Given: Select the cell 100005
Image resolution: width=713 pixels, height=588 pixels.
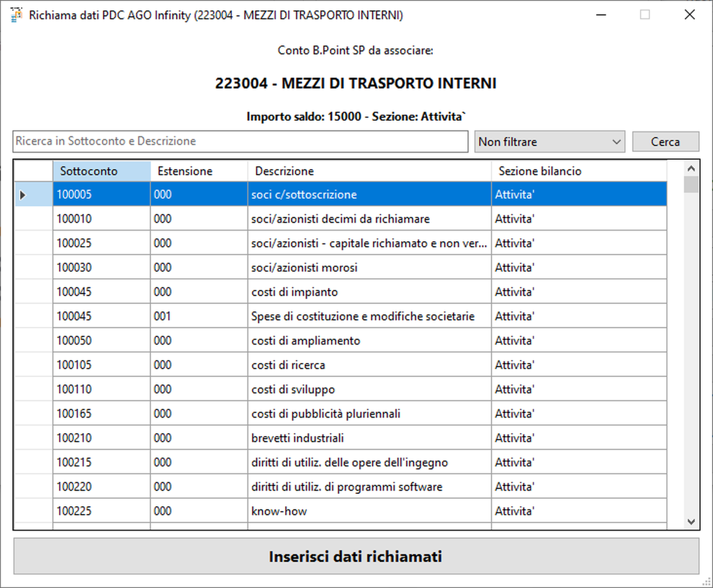Looking at the screenshot, I should pos(102,194).
